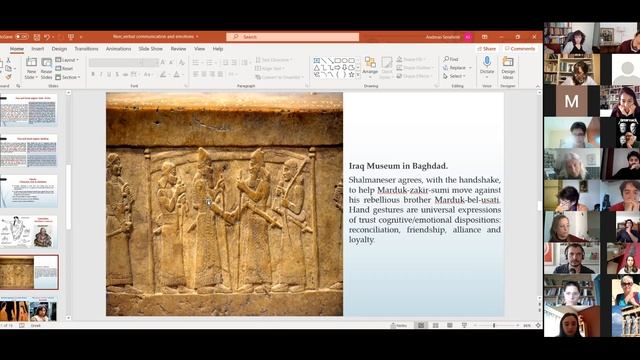The image size is (640, 360).
Task: Toggle Bold formatting
Action: (x=93, y=74)
